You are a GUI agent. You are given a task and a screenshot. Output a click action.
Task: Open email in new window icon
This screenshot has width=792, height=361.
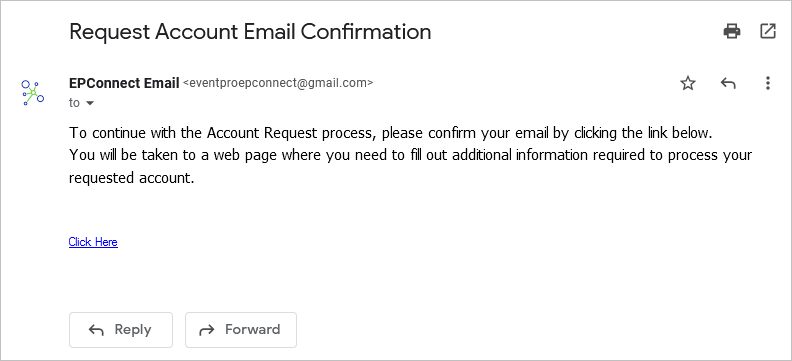coord(768,31)
